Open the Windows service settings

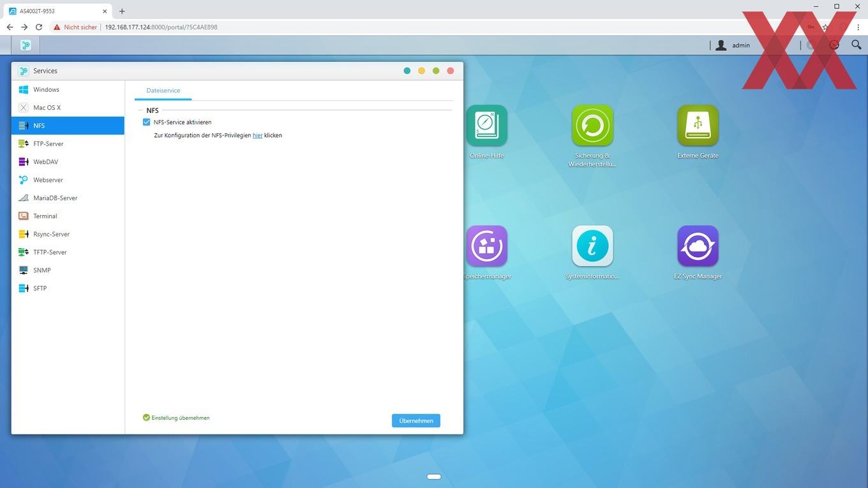point(68,89)
